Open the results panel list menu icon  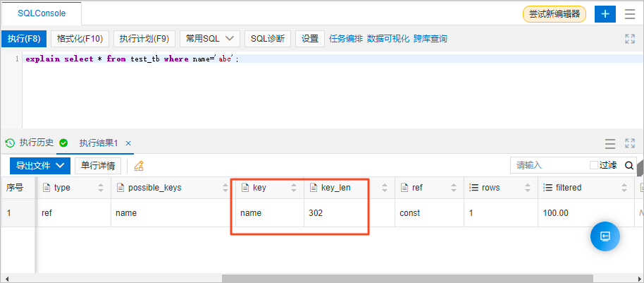[x=610, y=143]
